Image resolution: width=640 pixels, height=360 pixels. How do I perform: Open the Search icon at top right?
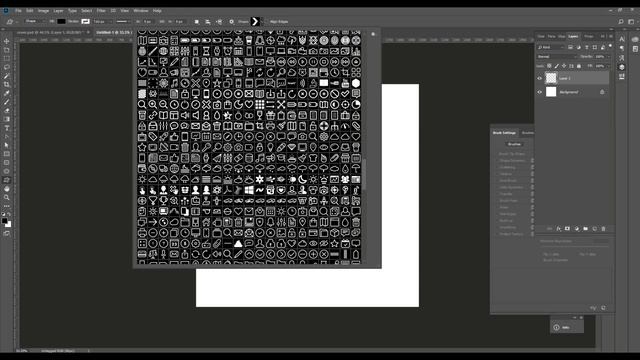621,22
